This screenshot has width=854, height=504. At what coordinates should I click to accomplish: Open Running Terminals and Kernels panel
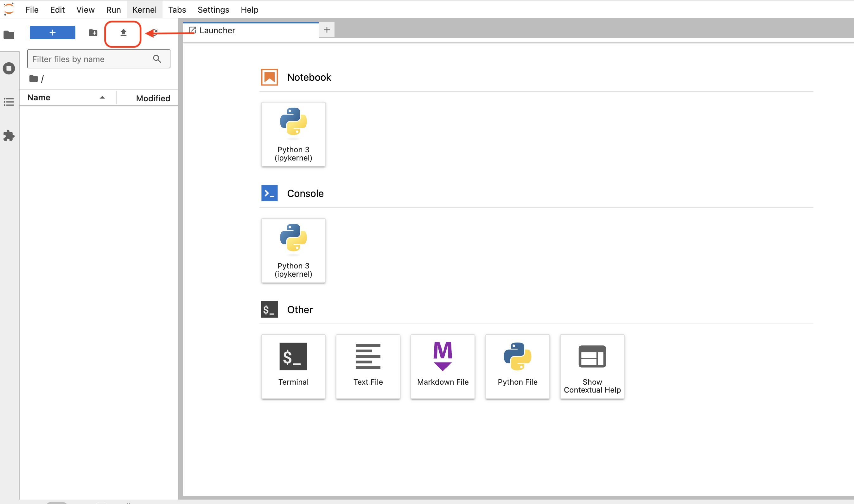9,68
